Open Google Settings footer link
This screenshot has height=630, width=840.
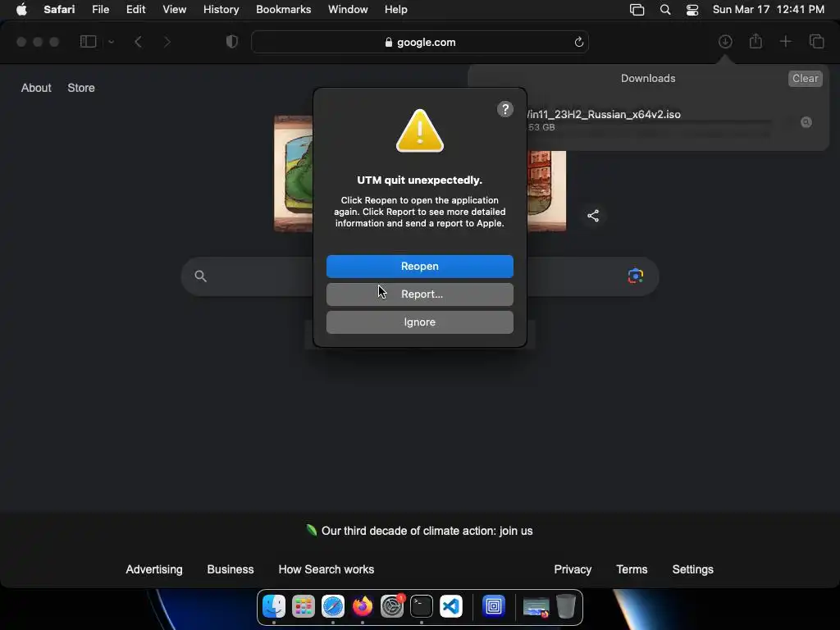click(692, 569)
